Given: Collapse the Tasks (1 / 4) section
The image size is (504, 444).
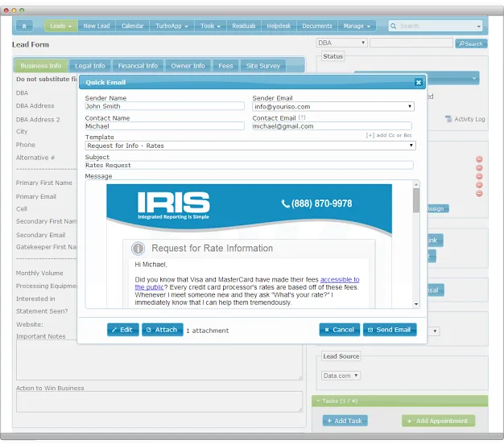Looking at the screenshot, I should (x=400, y=401).
